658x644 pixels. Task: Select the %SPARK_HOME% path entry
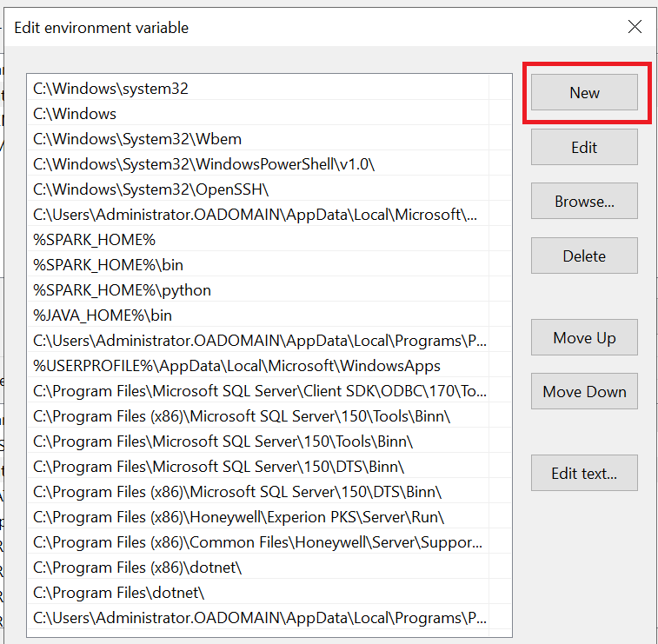(94, 240)
